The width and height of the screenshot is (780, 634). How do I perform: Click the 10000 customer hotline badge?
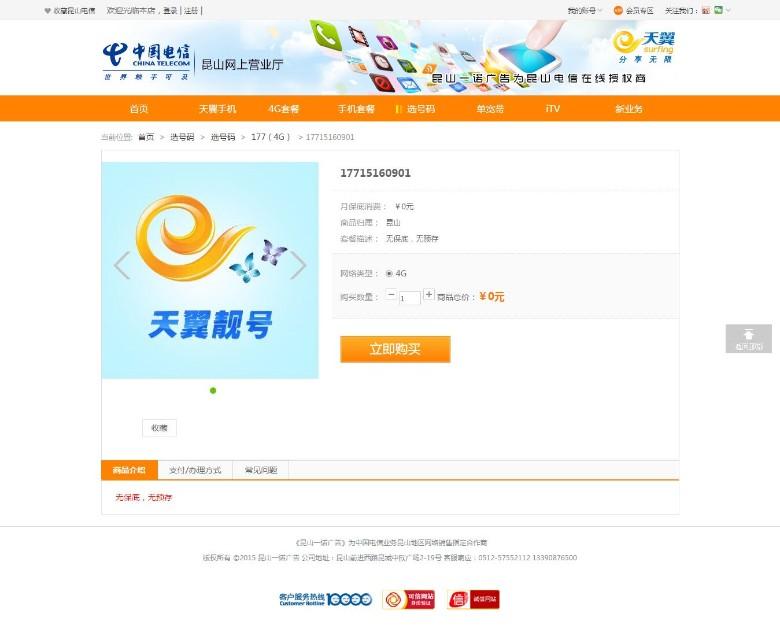(325, 599)
